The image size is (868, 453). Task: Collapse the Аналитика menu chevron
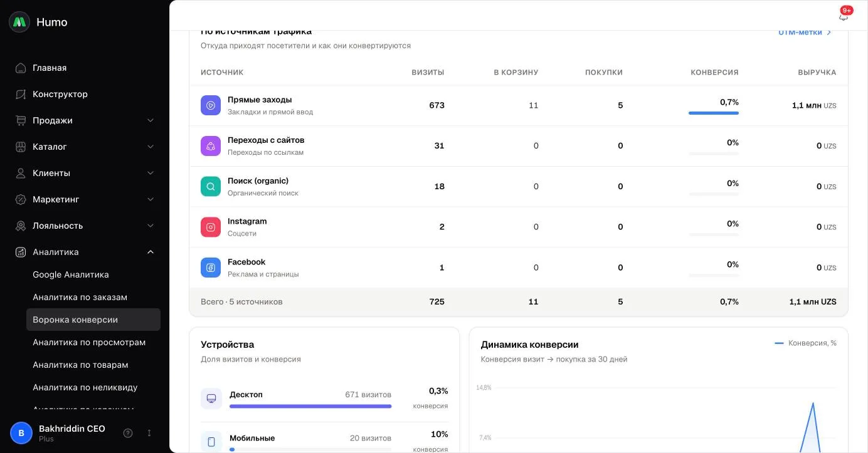click(x=151, y=252)
